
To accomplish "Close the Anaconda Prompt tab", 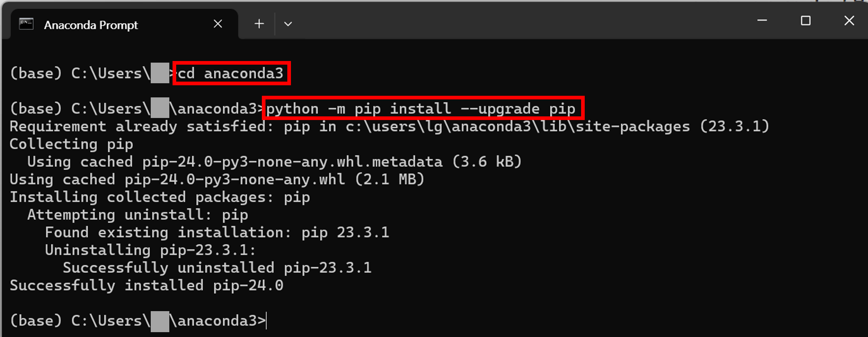I will (218, 24).
